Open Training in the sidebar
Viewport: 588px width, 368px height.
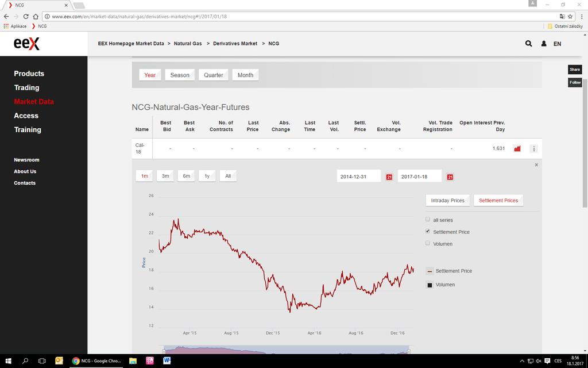click(28, 129)
